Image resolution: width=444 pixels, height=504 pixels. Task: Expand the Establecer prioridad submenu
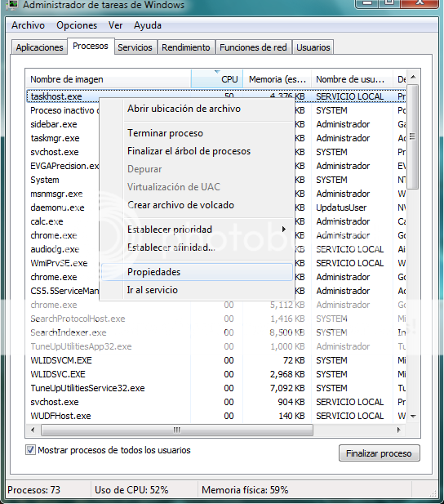click(197, 230)
